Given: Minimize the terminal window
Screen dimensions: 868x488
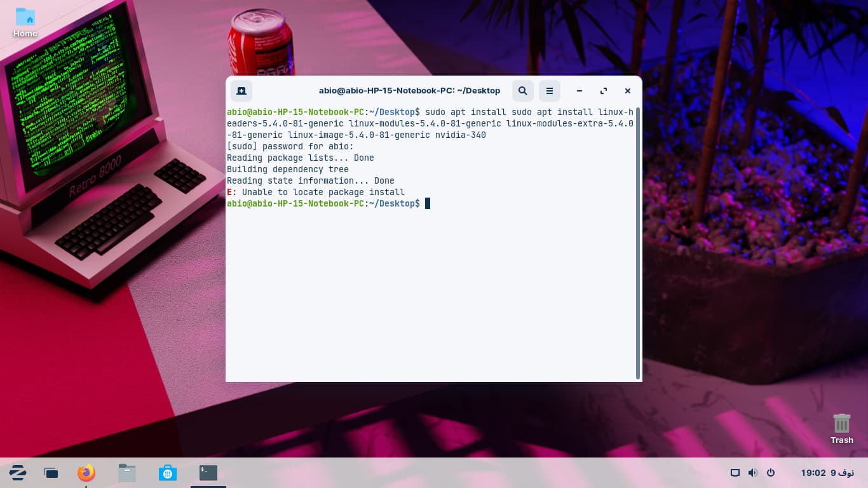Looking at the screenshot, I should pyautogui.click(x=580, y=91).
